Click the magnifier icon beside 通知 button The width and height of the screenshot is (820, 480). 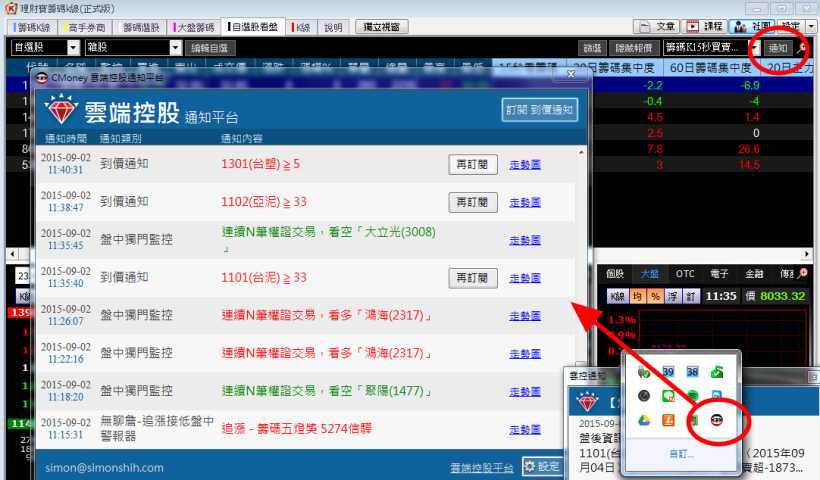pos(801,48)
